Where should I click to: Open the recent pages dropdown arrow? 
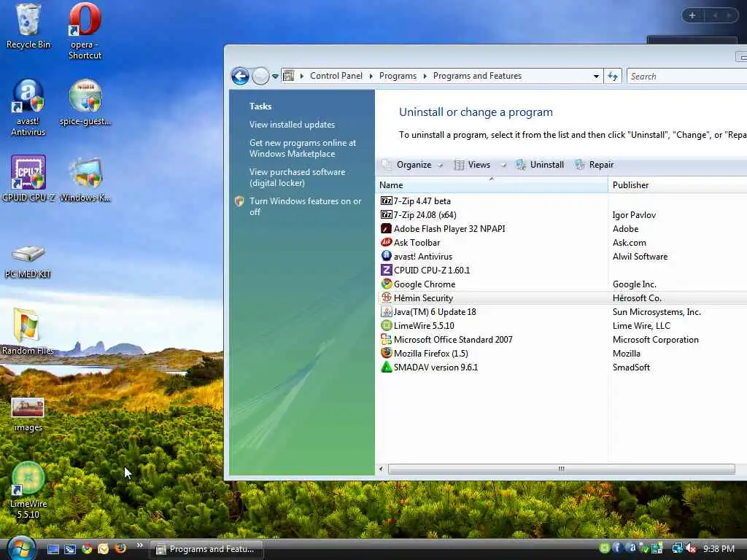pos(275,76)
